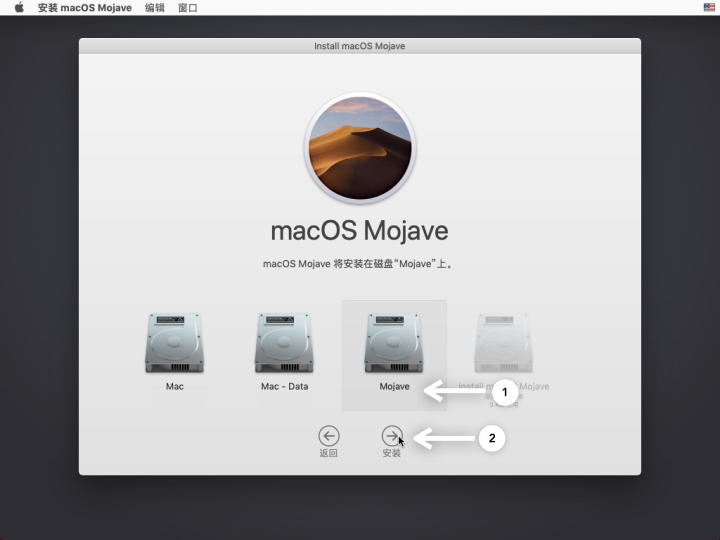Image resolution: width=720 pixels, height=540 pixels.
Task: Select the Mac disk icon
Action: (x=174, y=343)
